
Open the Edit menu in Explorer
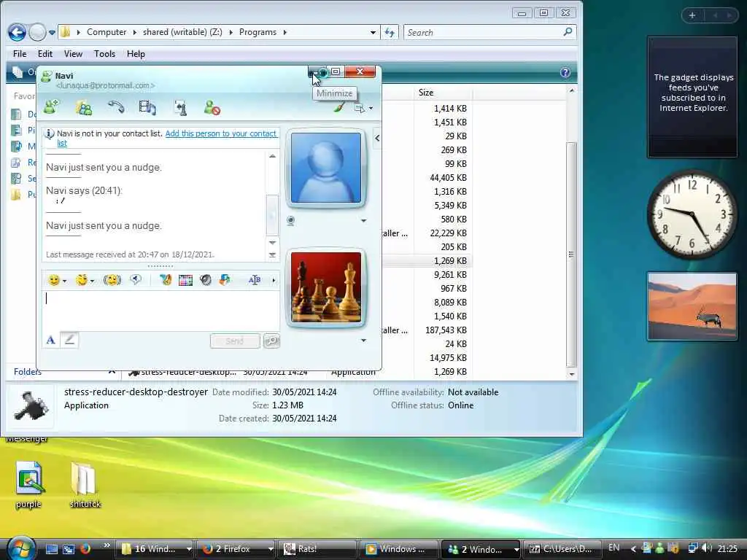[45, 54]
